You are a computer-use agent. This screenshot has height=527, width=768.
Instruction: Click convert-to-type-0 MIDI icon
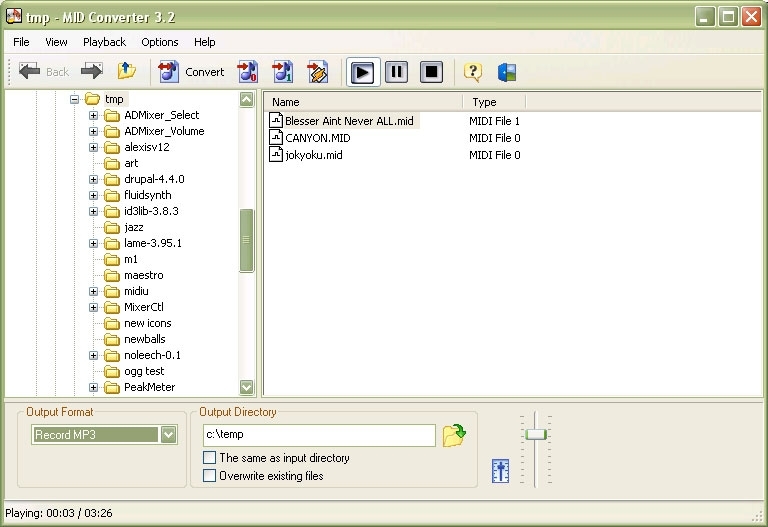[247, 72]
